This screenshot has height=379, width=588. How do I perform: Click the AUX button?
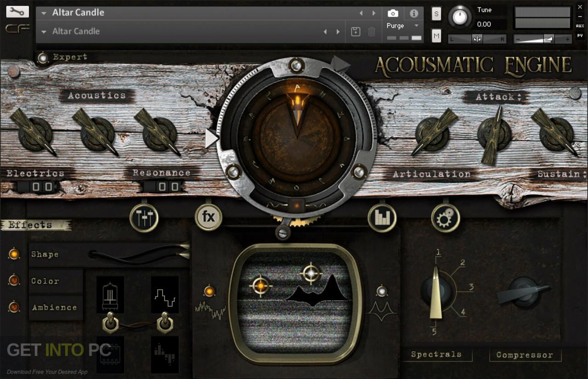coord(580,26)
